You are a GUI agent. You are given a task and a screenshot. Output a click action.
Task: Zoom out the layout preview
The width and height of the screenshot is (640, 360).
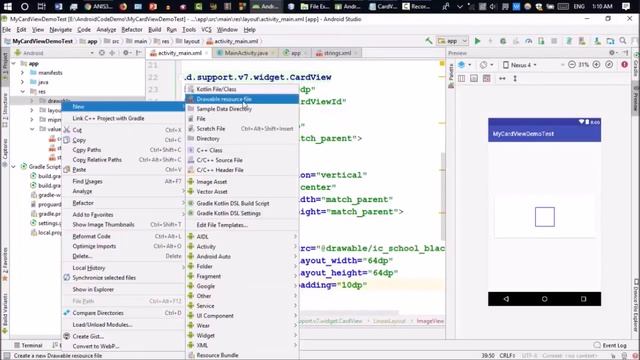coord(572,64)
